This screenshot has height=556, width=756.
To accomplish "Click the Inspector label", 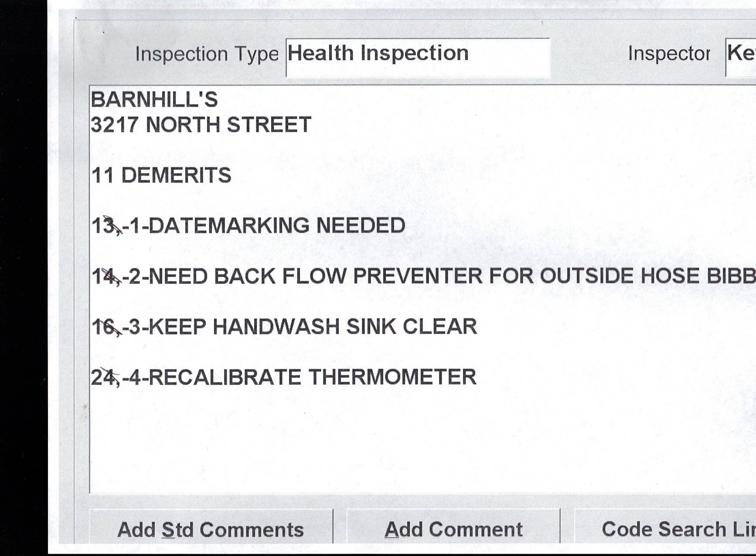I will (x=669, y=54).
